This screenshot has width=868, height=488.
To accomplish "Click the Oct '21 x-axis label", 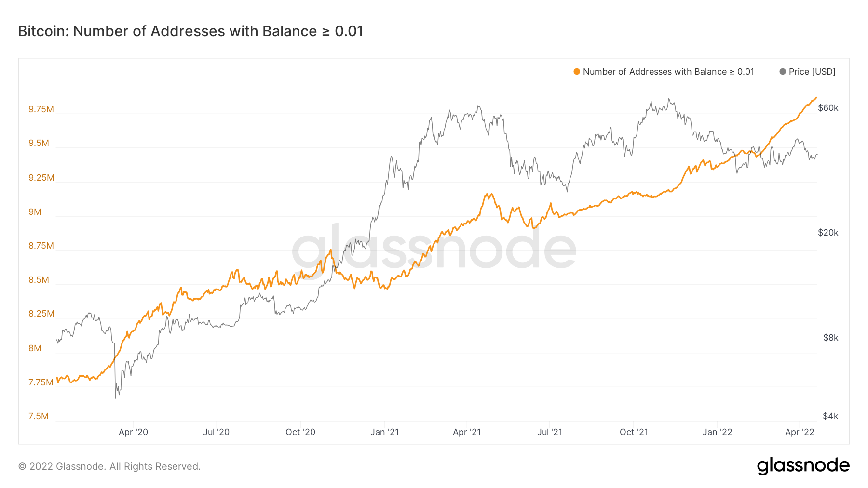I will (x=634, y=432).
